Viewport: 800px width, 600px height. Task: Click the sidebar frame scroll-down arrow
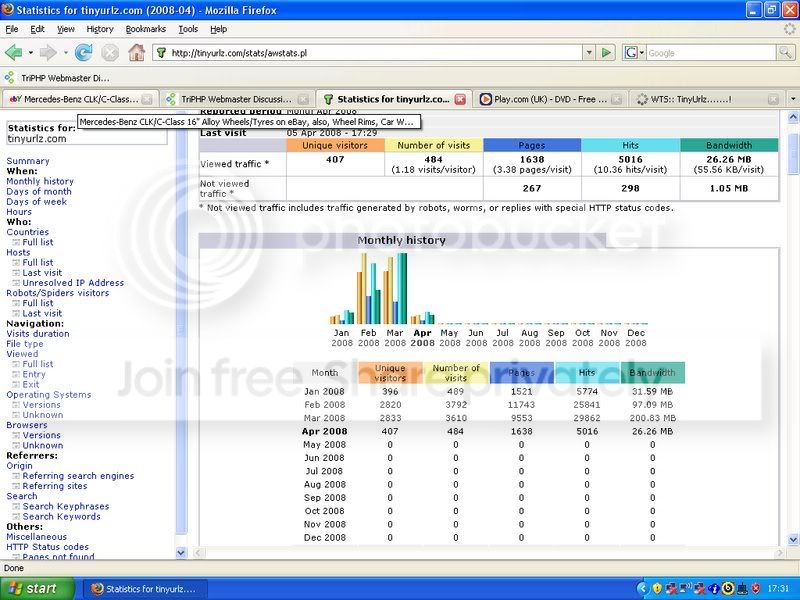181,553
